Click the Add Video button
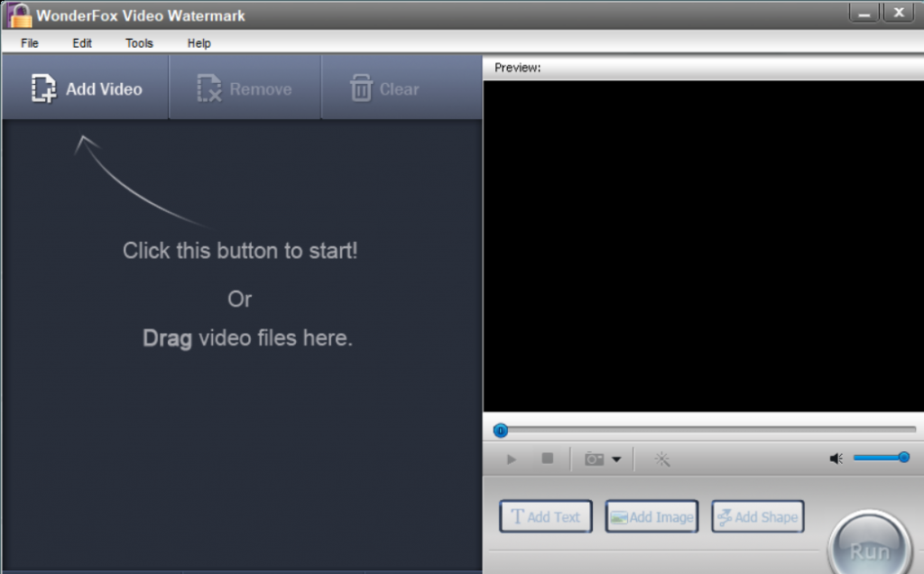The width and height of the screenshot is (924, 574). pos(86,88)
